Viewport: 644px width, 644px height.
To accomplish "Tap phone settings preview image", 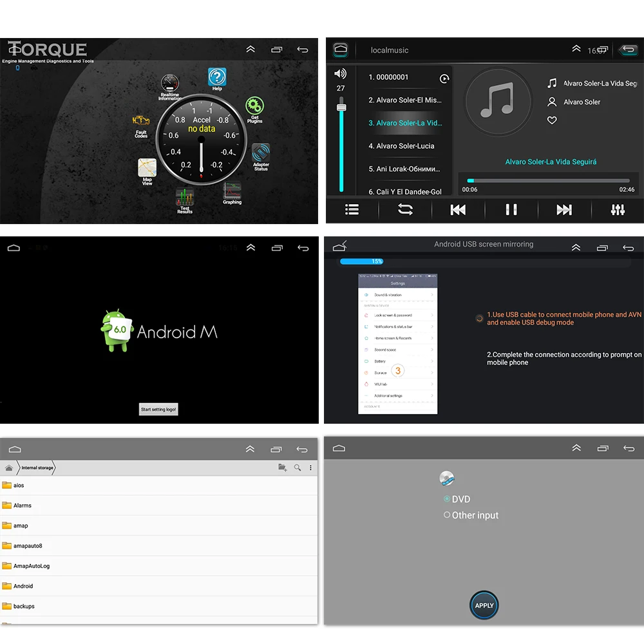I will [397, 344].
